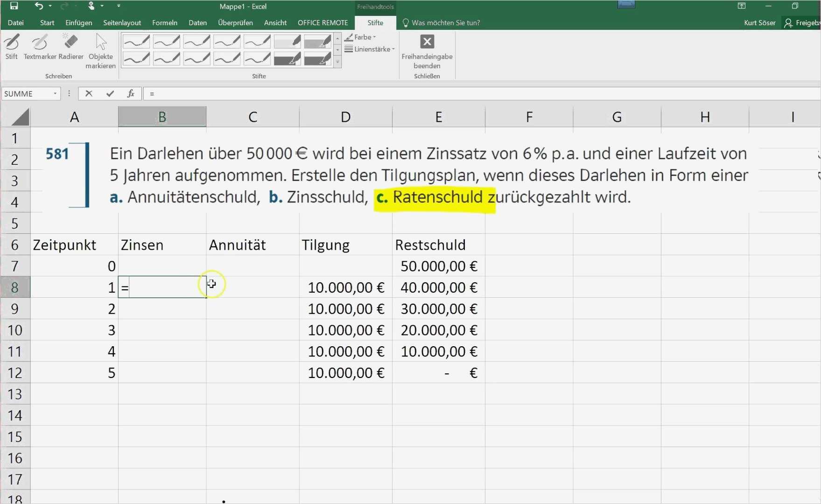
Task: Click Freihandeingabe beenden to stop inking
Action: pos(427,51)
